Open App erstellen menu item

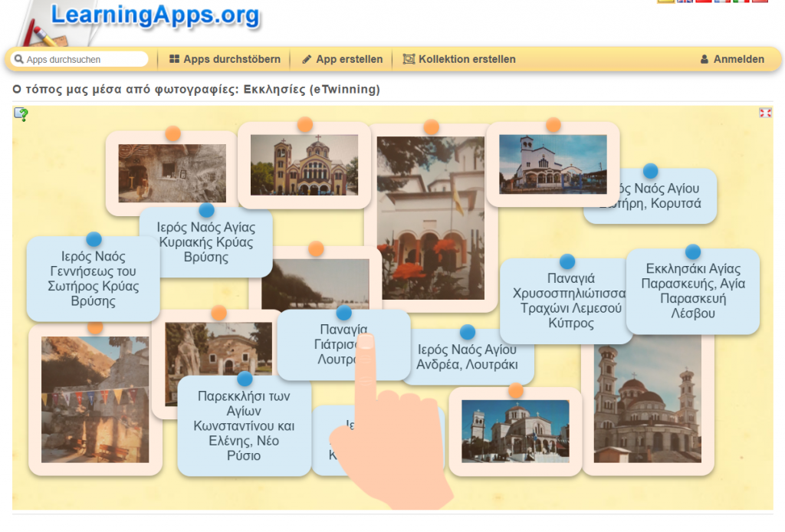tap(342, 59)
